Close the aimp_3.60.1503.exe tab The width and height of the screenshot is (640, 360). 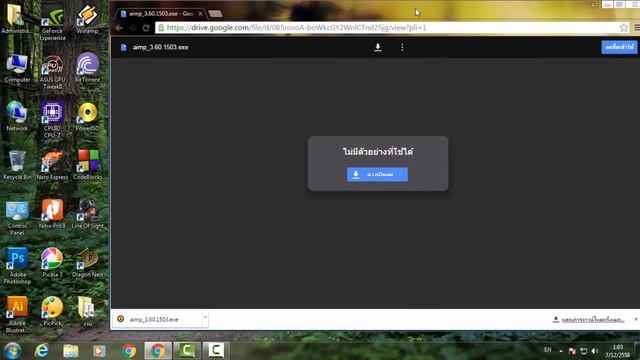(x=200, y=13)
